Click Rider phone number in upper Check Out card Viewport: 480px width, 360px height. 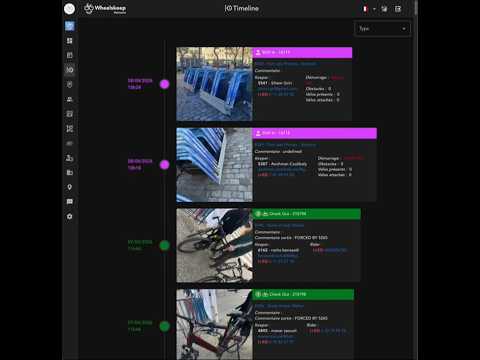click(x=335, y=250)
